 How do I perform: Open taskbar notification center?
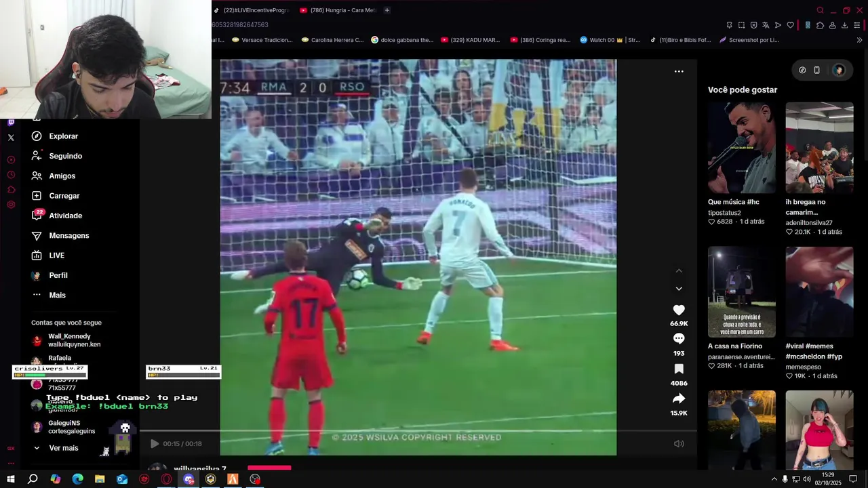(853, 479)
